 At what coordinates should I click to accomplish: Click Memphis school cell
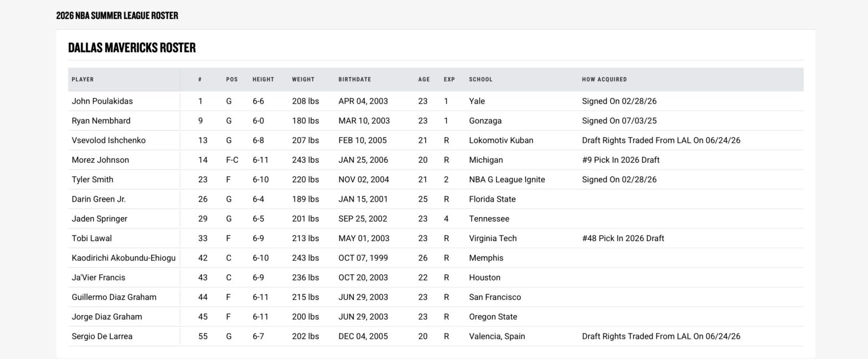486,258
